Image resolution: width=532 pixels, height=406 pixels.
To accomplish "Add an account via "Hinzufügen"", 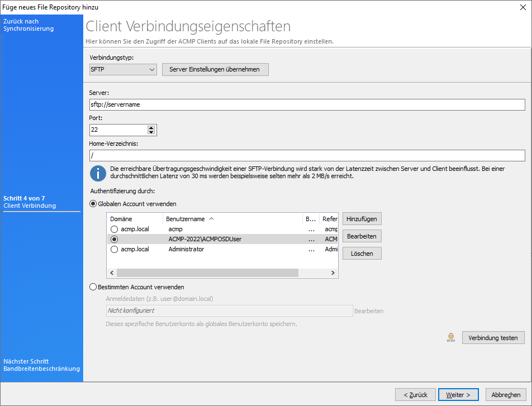I will click(x=362, y=218).
